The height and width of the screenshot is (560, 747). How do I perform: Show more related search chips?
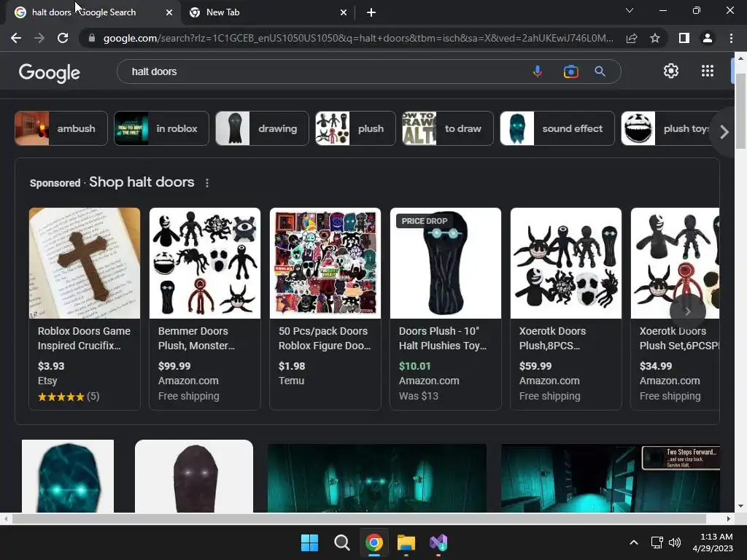(x=724, y=132)
